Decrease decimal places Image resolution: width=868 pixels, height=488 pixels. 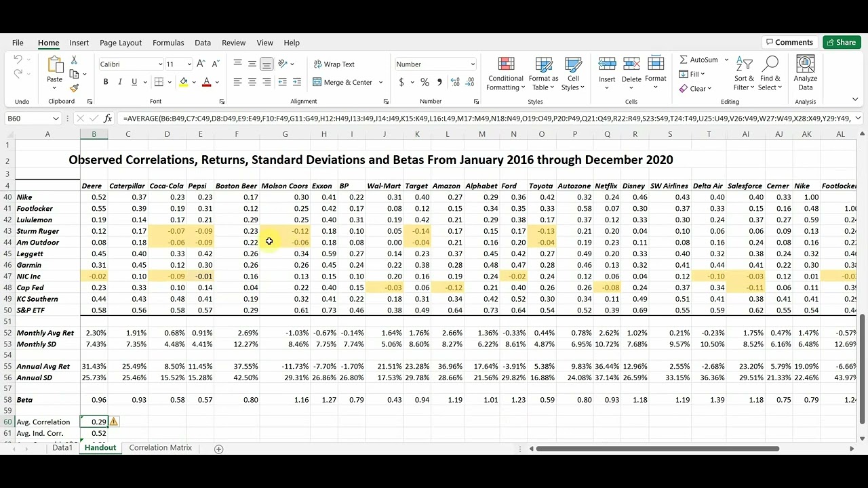pyautogui.click(x=470, y=82)
